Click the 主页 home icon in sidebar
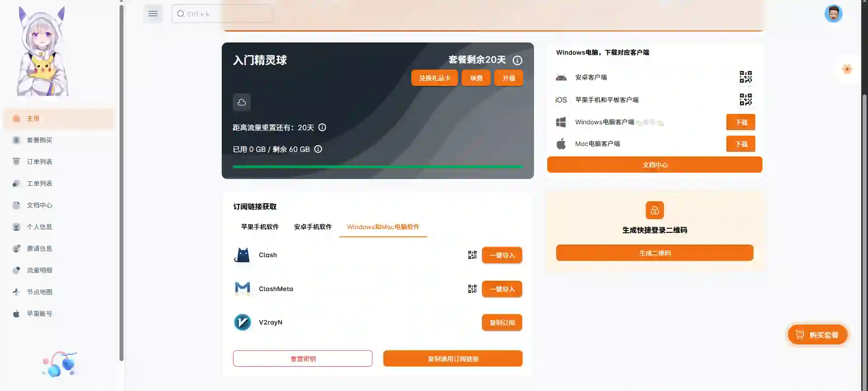 pos(16,118)
